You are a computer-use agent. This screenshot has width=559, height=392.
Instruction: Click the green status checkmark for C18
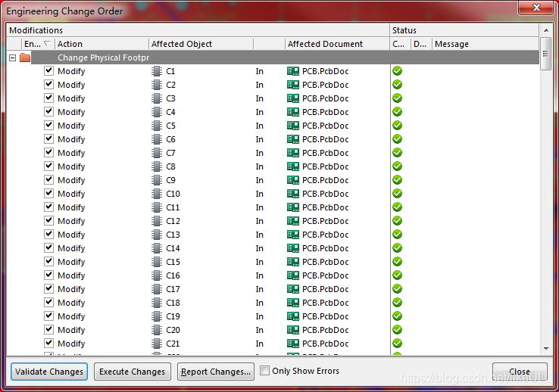point(397,303)
